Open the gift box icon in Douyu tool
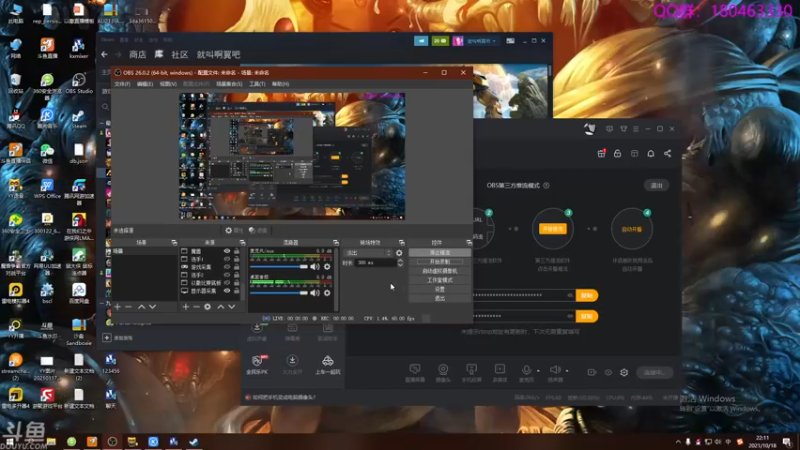 tap(602, 153)
